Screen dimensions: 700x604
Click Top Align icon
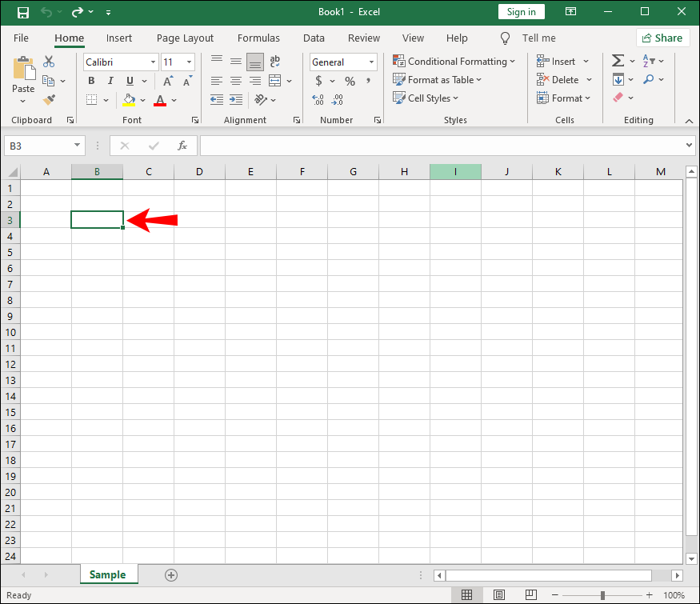[217, 61]
